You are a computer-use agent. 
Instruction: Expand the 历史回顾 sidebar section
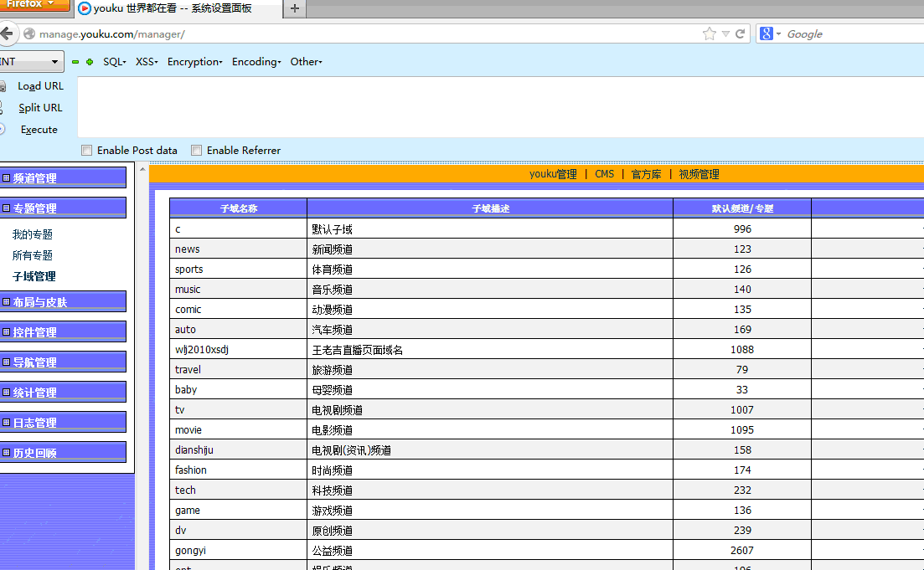click(x=63, y=452)
